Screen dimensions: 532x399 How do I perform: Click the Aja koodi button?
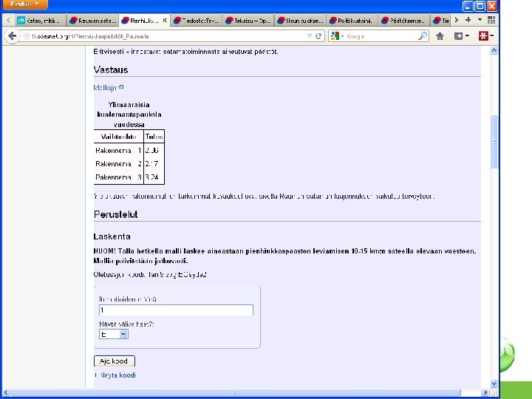coord(115,361)
